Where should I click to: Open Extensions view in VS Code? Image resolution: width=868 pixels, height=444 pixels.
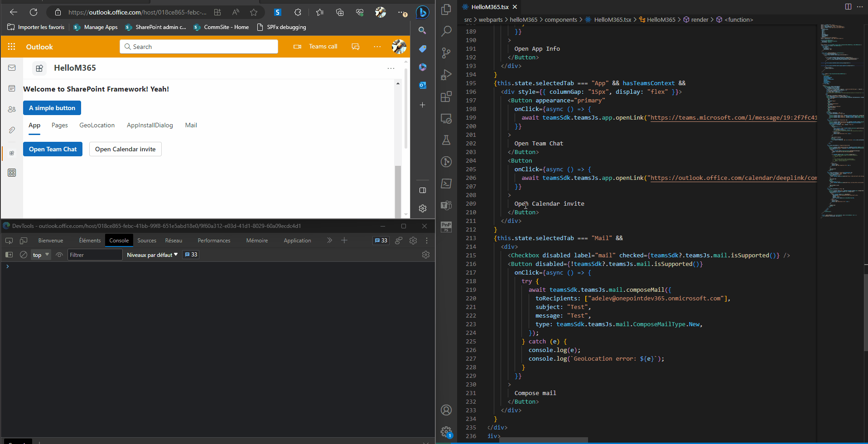click(x=446, y=97)
